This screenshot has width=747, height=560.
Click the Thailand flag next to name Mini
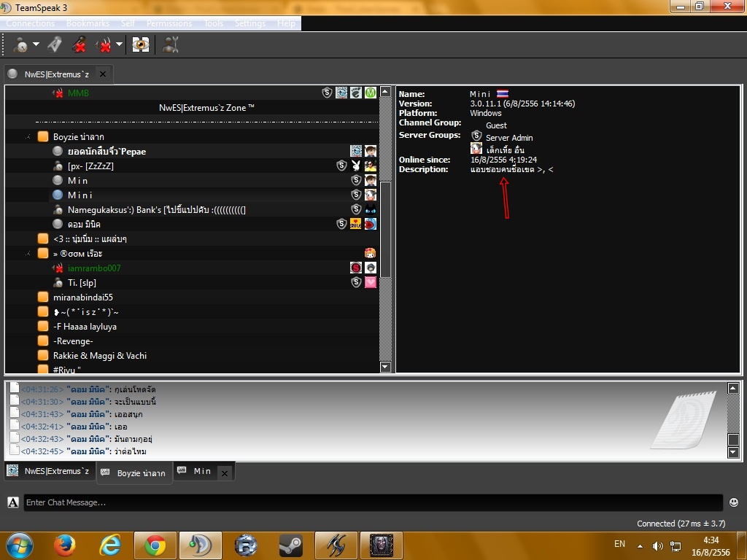pyautogui.click(x=502, y=94)
